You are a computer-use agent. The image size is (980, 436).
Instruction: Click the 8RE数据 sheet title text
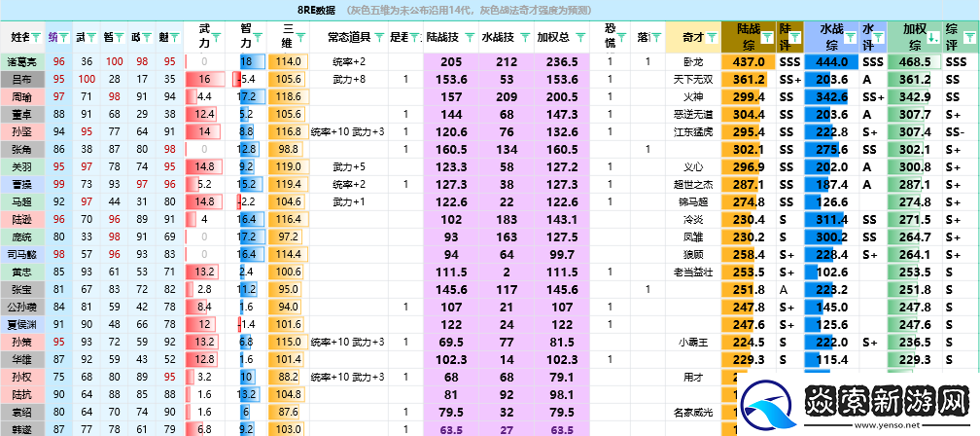point(316,10)
